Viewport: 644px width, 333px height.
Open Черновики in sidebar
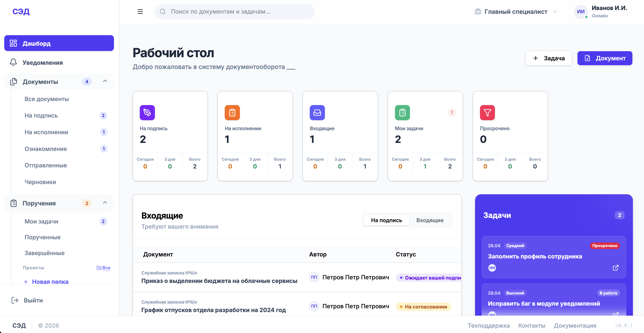point(66,182)
